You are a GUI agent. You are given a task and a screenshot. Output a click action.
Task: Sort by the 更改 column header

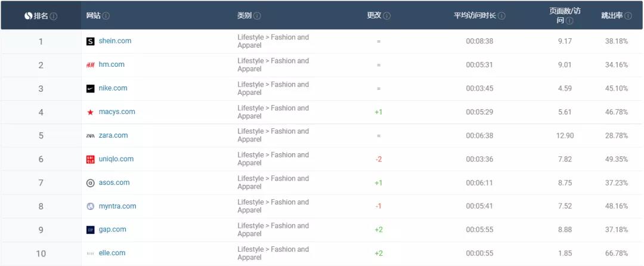[374, 16]
